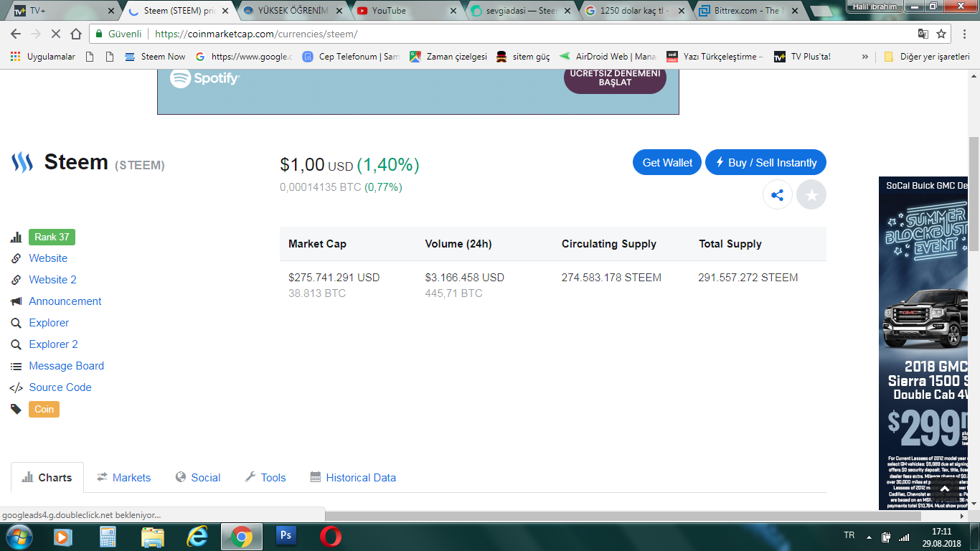The image size is (980, 551).
Task: Close the Bittrex.com tab
Action: pyautogui.click(x=795, y=11)
